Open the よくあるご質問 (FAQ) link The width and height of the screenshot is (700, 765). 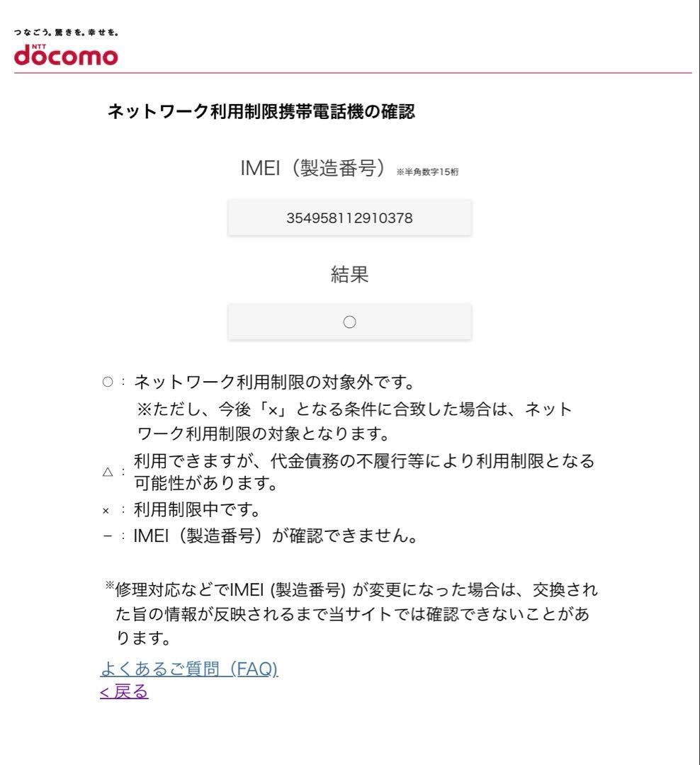189,669
